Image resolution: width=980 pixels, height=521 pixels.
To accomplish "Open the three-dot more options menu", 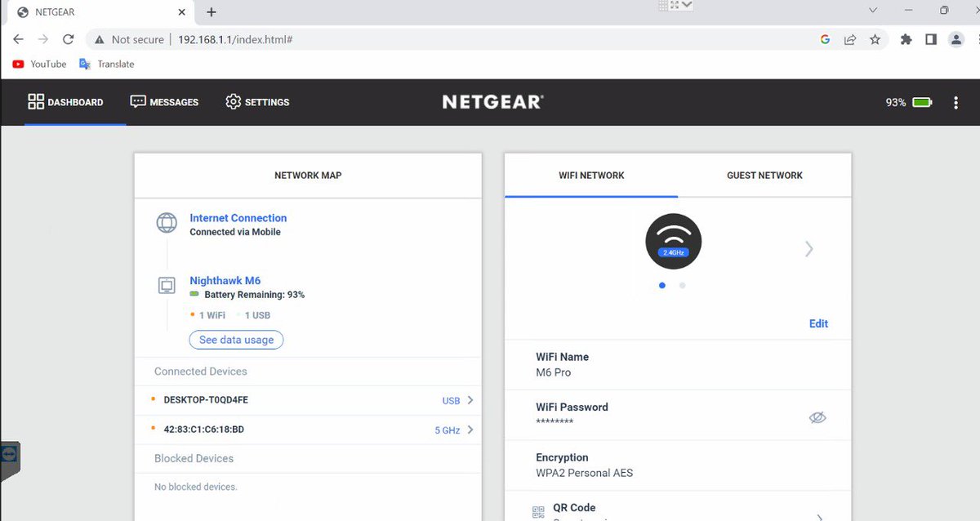I will tap(956, 102).
